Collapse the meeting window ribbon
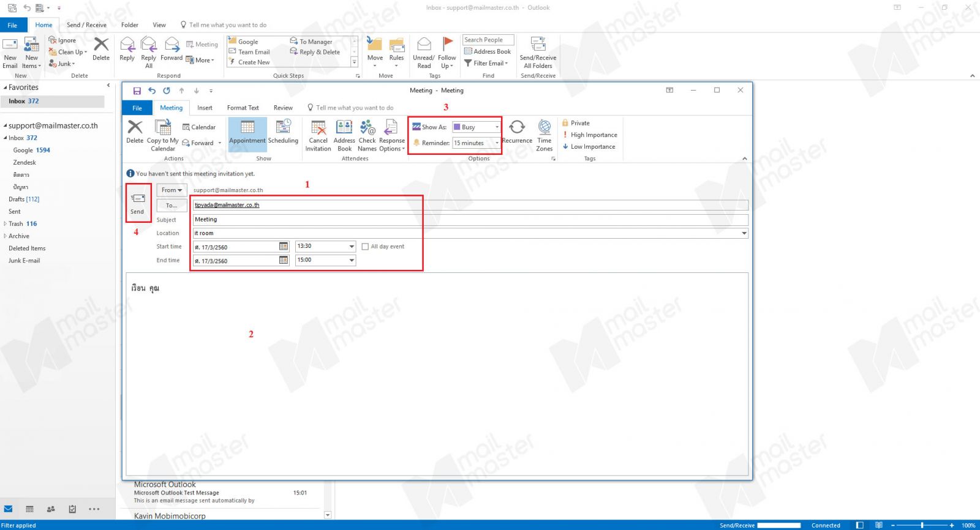This screenshot has height=530, width=980. coord(745,159)
